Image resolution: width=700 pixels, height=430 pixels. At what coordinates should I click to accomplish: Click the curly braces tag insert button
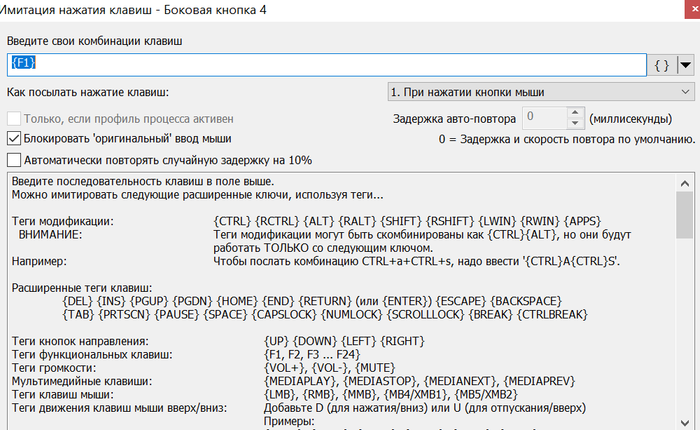click(x=662, y=64)
